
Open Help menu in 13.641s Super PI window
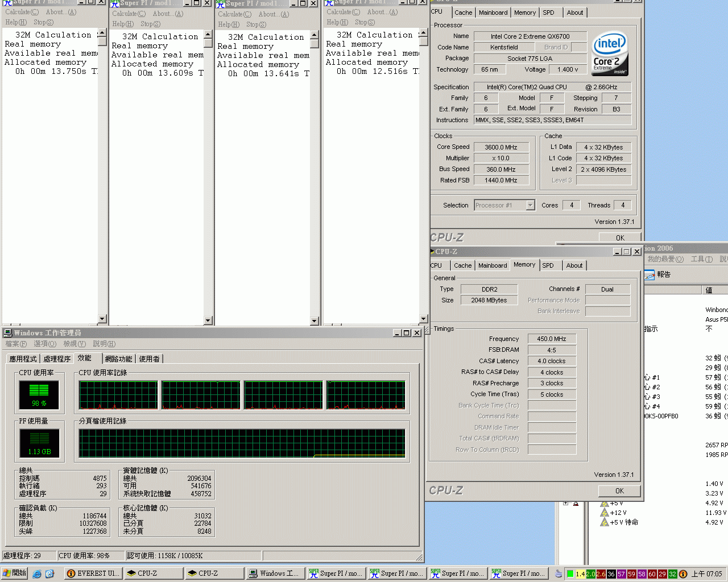pyautogui.click(x=229, y=24)
